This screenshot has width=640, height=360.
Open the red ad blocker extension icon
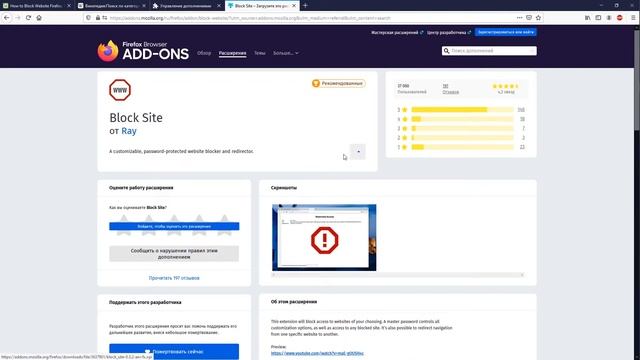tap(620, 18)
